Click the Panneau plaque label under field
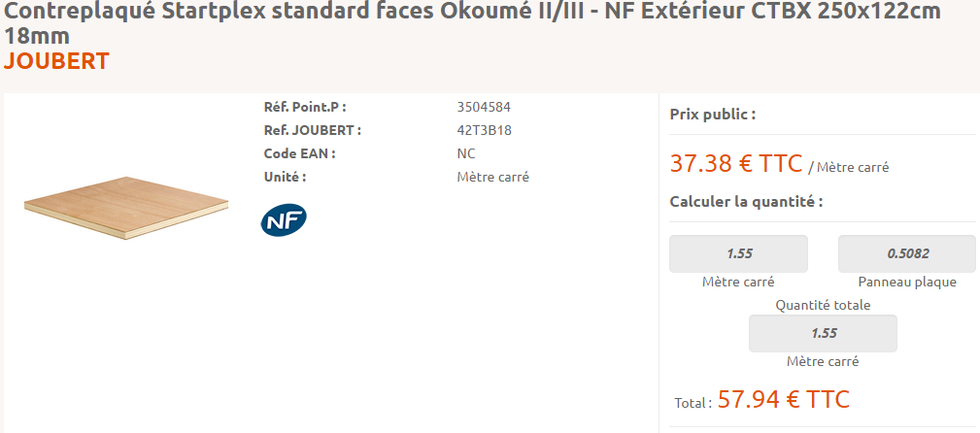Viewport: 980px width, 433px height. (907, 283)
